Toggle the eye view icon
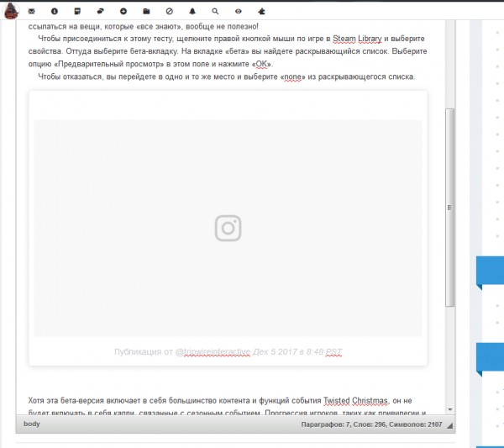This screenshot has width=504, height=448. coord(239,11)
